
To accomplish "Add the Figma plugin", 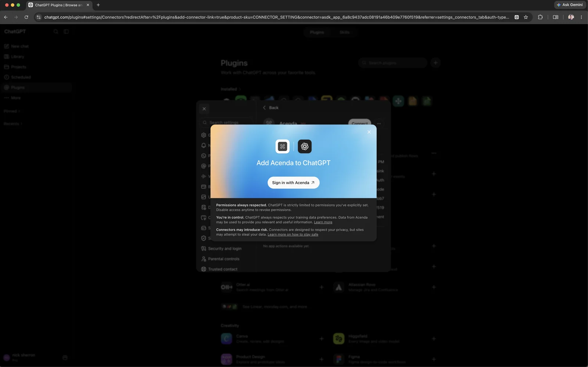I will (x=434, y=359).
